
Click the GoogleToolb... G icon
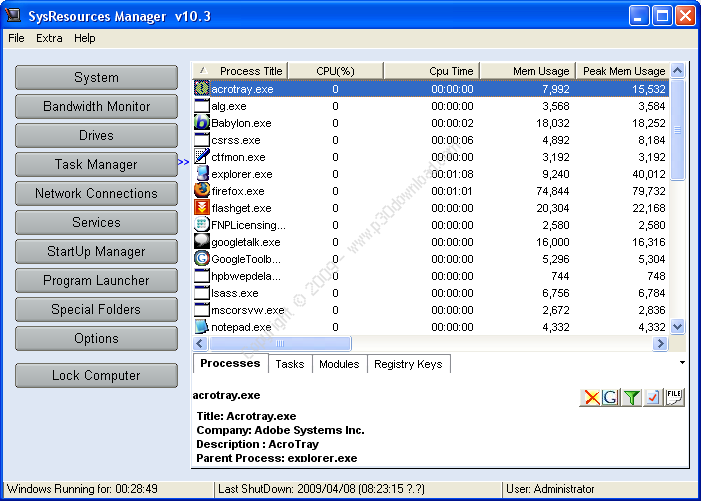pyautogui.click(x=202, y=258)
